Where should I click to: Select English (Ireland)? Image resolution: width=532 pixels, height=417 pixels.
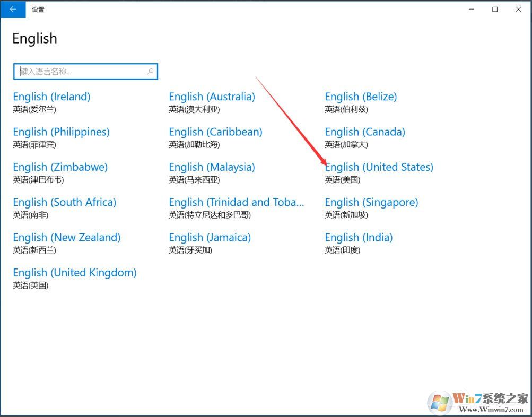[x=51, y=97]
